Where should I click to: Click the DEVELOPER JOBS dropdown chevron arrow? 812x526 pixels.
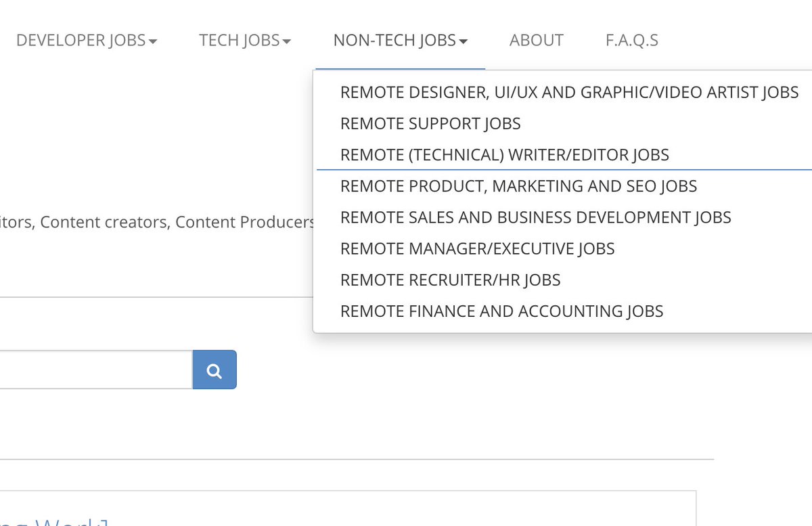coord(155,41)
